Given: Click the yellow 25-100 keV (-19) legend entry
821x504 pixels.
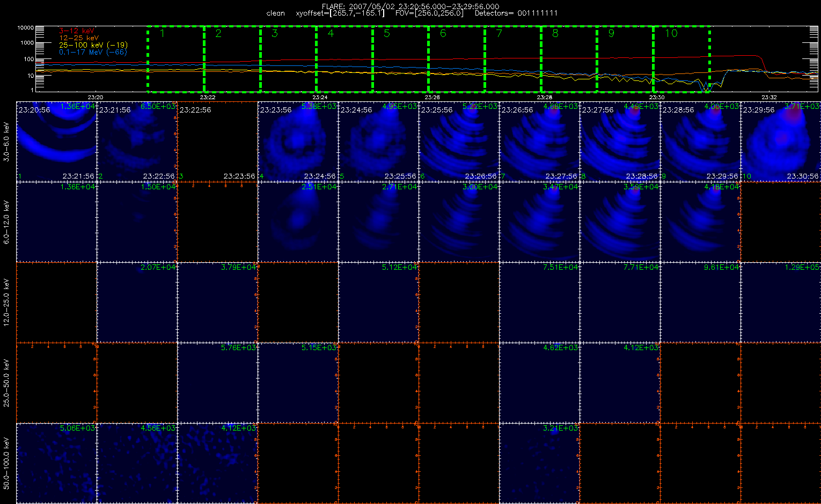Looking at the screenshot, I should click(93, 45).
